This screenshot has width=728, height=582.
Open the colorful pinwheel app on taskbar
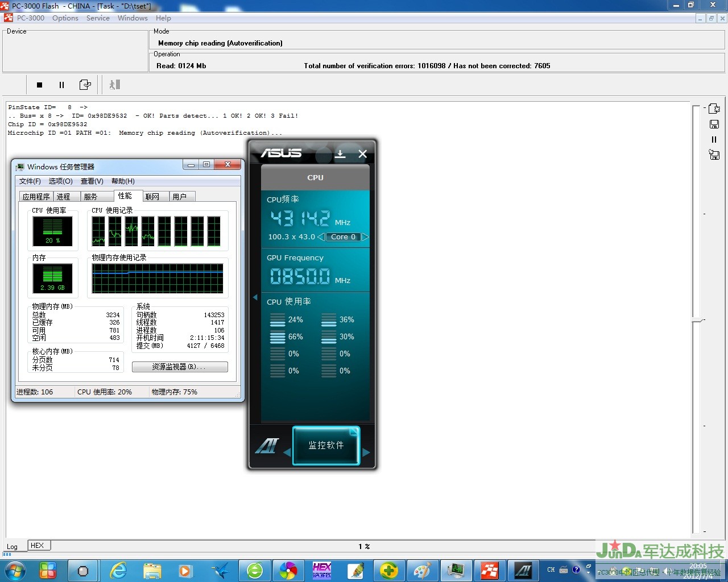pyautogui.click(x=288, y=571)
